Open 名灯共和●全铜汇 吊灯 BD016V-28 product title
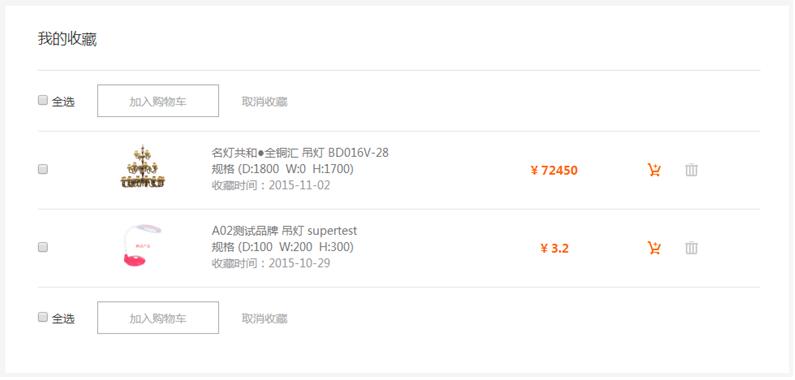This screenshot has width=795, height=380. click(300, 153)
